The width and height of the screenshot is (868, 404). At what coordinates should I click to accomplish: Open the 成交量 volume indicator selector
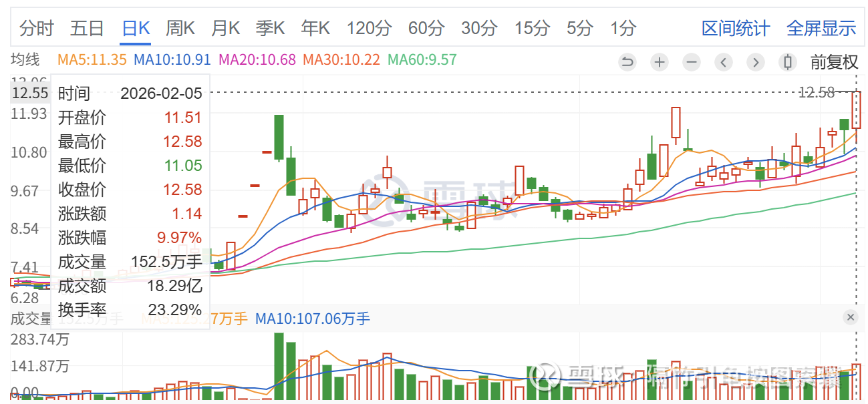[x=31, y=319]
